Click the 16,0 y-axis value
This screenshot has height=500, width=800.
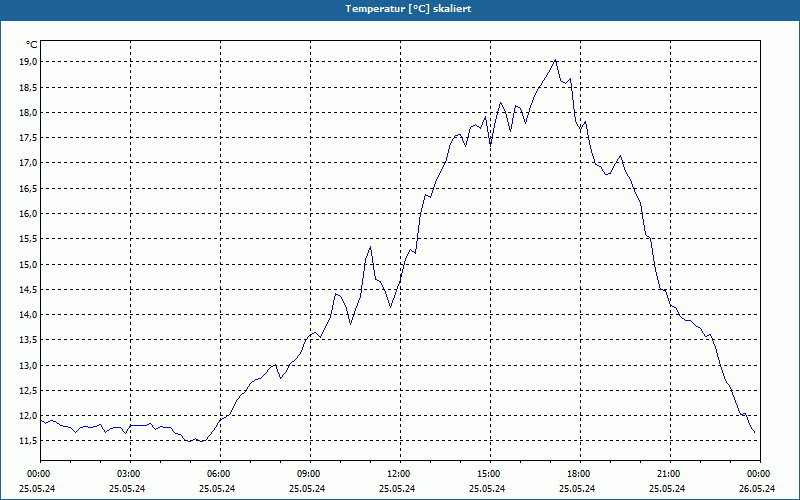pyautogui.click(x=29, y=214)
